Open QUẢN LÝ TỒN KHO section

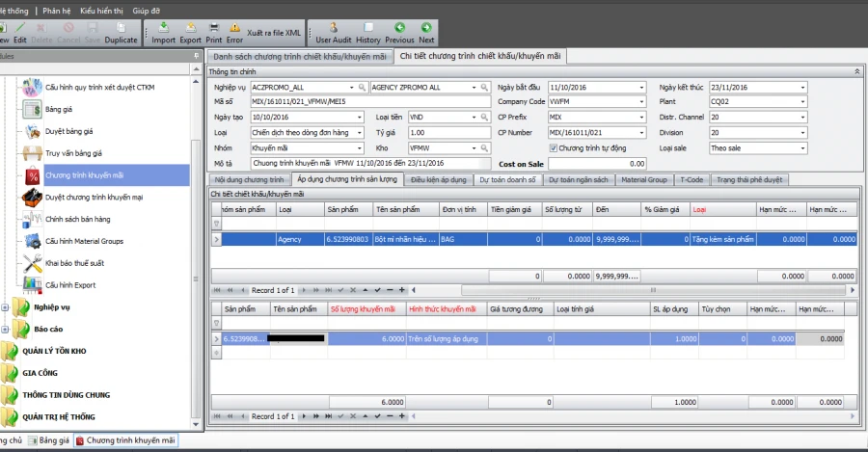[x=54, y=352]
